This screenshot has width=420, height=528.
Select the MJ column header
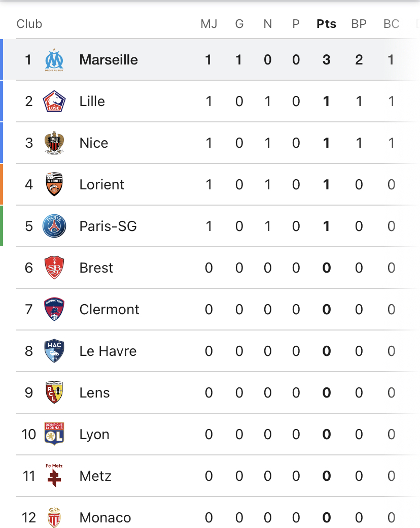click(x=208, y=24)
